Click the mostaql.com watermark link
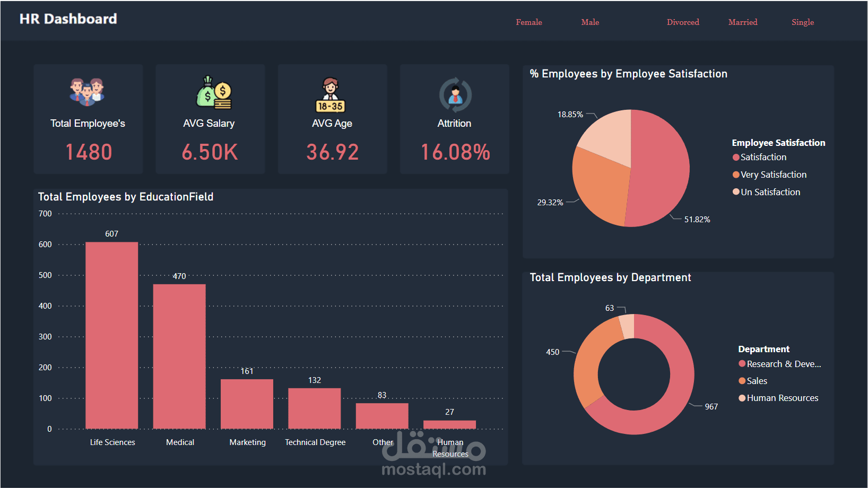The image size is (868, 488). [x=435, y=469]
